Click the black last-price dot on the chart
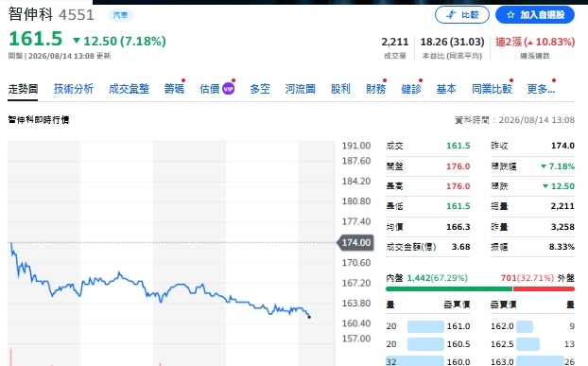Viewport: 588px width, 366px height. pyautogui.click(x=309, y=317)
